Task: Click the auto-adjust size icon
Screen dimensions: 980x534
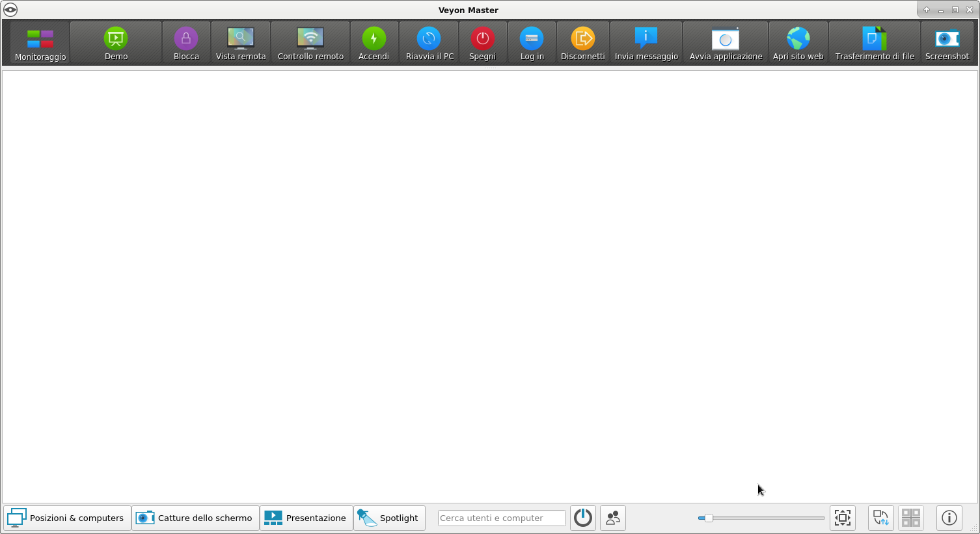Action: pyautogui.click(x=843, y=518)
